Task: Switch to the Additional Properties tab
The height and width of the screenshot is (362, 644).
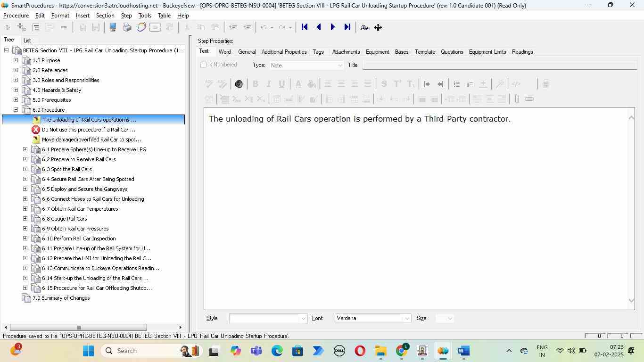Action: click(x=284, y=52)
